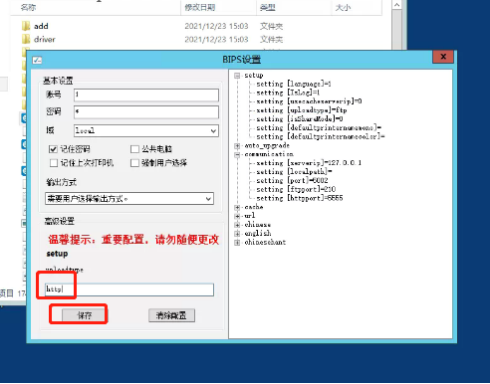Select the add folder icon

[x=26, y=26]
